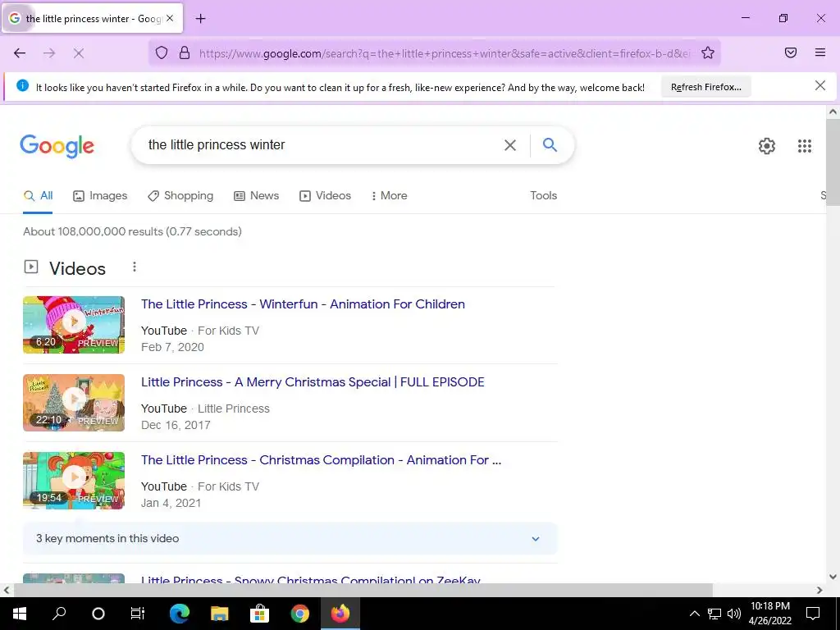Open Snowy Christmas Compilation link
Image resolution: width=840 pixels, height=630 pixels.
[x=311, y=580]
